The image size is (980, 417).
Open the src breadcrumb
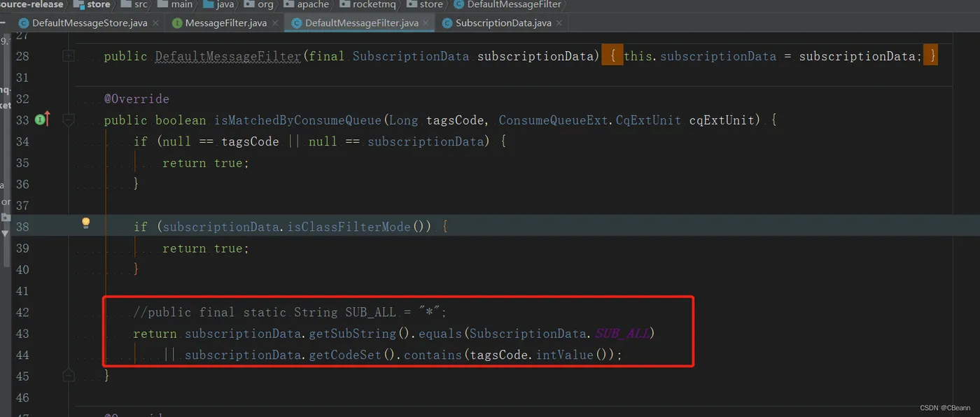[141, 4]
